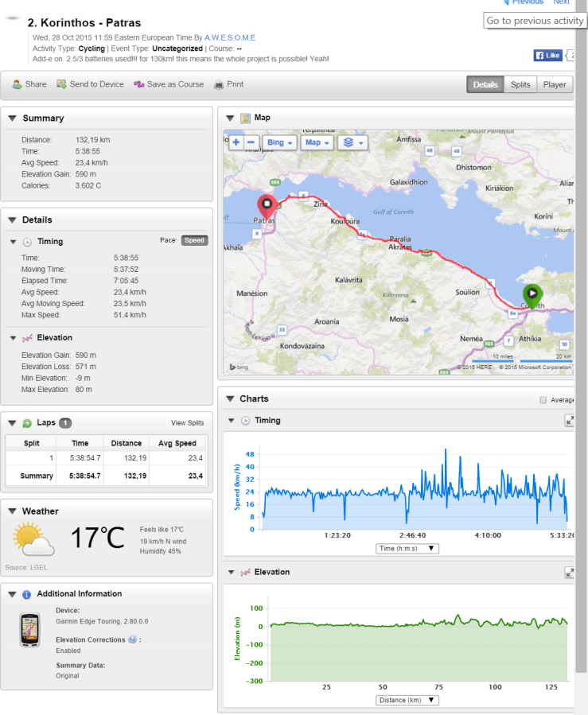Zoom in on the map with plus button
This screenshot has width=588, height=715.
pyautogui.click(x=236, y=142)
